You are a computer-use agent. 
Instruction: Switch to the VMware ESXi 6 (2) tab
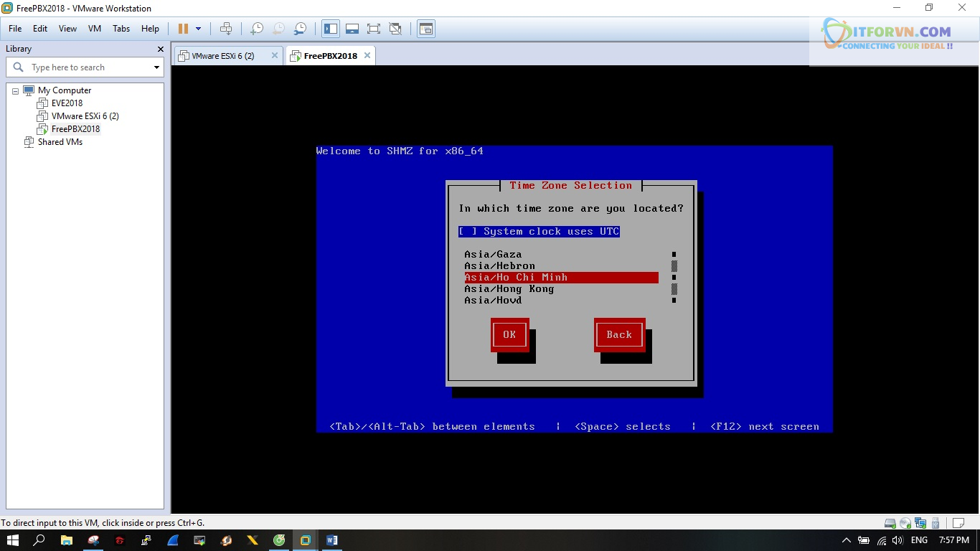click(222, 56)
